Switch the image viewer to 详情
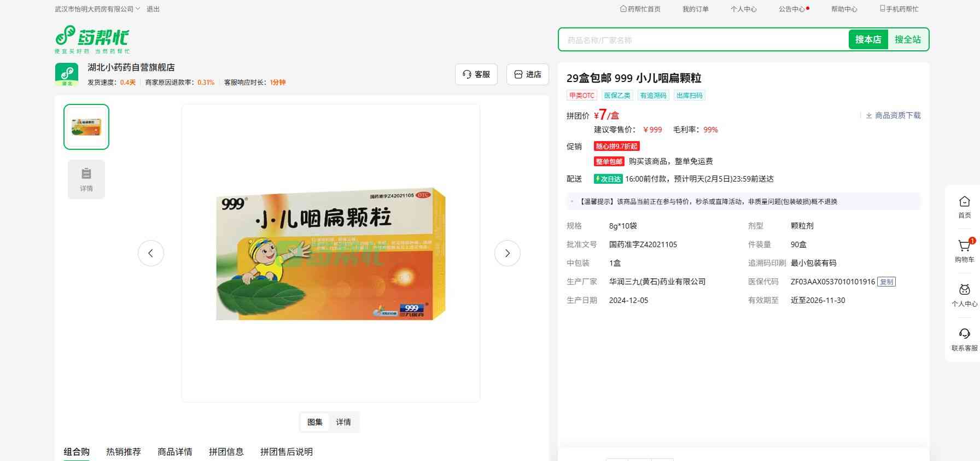Screen dimensions: 980x461 (x=343, y=422)
